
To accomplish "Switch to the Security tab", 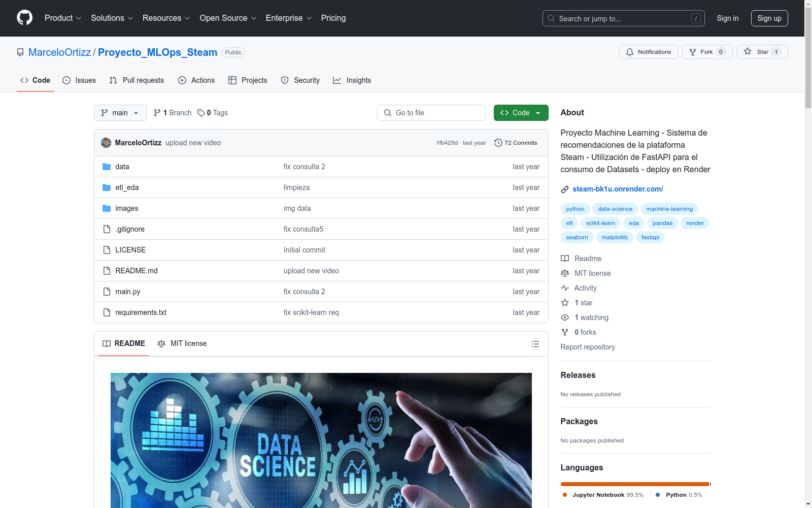I will point(300,80).
